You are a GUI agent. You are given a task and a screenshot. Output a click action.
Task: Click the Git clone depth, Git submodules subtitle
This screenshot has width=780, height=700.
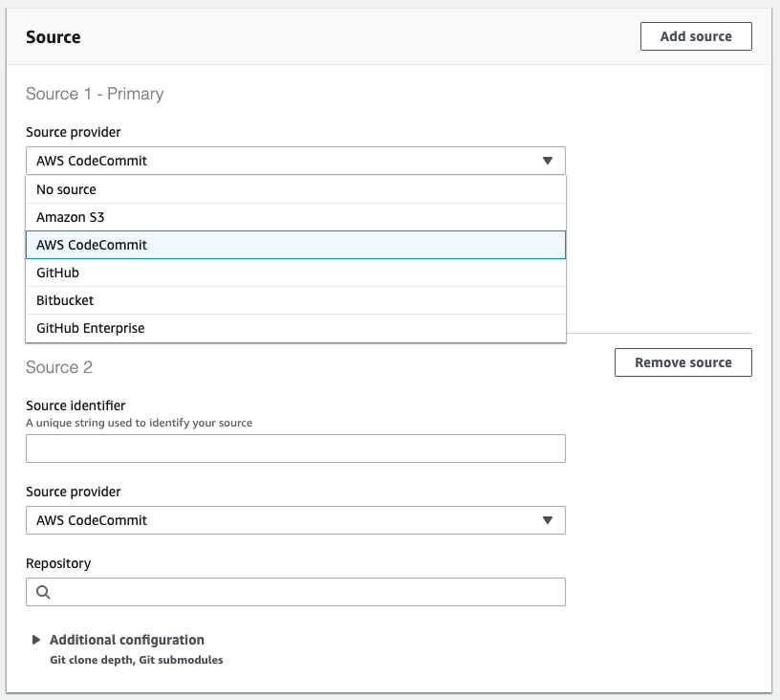[x=136, y=660]
